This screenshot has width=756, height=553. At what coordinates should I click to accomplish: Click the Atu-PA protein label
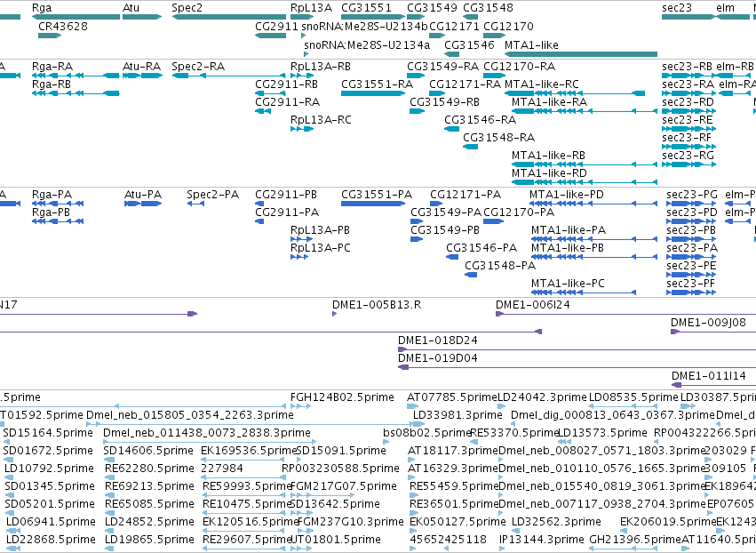[x=143, y=194]
